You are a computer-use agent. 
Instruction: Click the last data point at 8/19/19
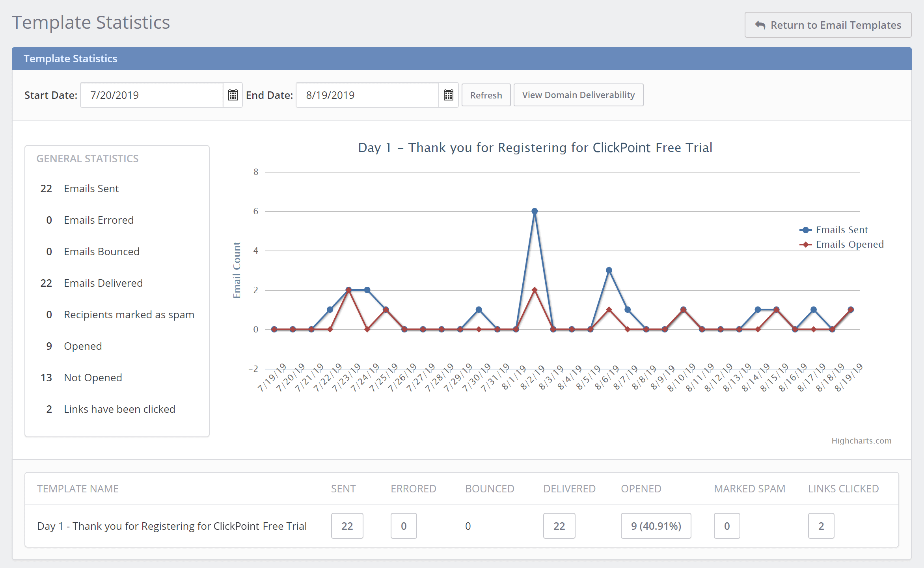pos(851,310)
